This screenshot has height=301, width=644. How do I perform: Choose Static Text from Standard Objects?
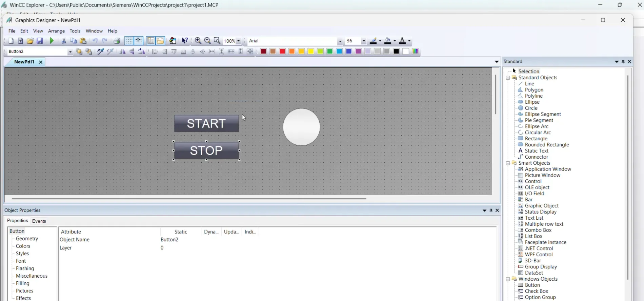536,151
